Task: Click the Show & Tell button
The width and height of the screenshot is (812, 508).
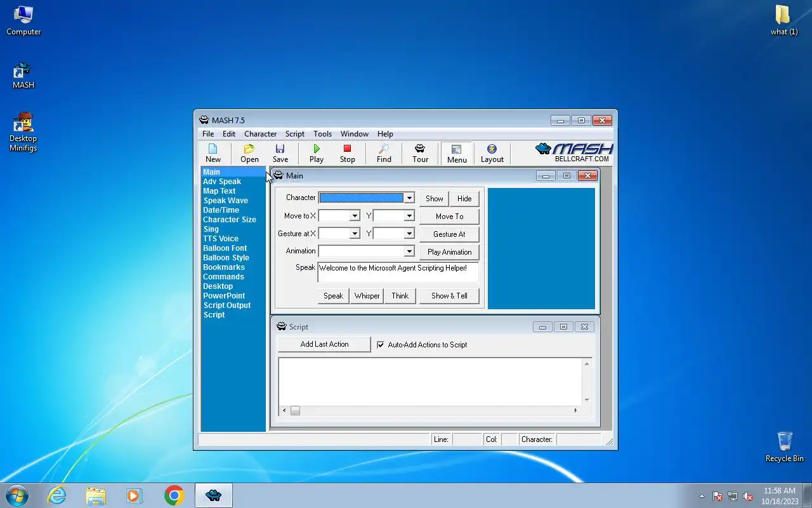Action: tap(449, 296)
